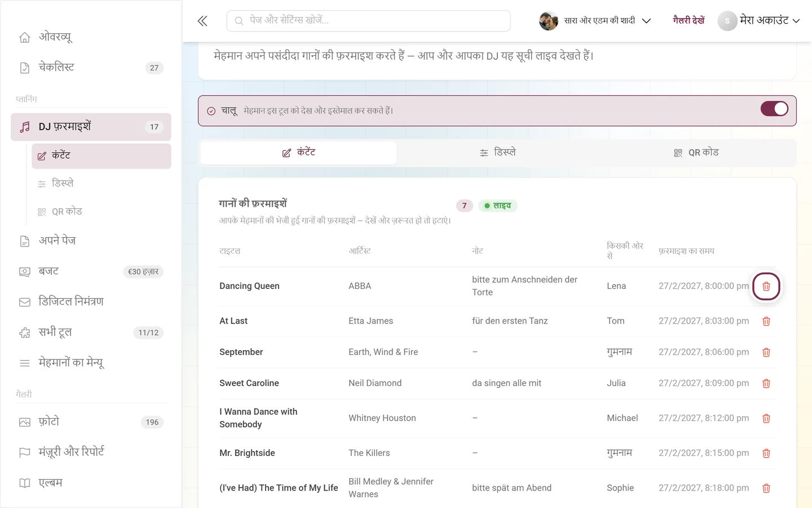Screen dimensions: 812x508
Task: Open QR कोड sub-item in sidebar
Action: click(101, 212)
